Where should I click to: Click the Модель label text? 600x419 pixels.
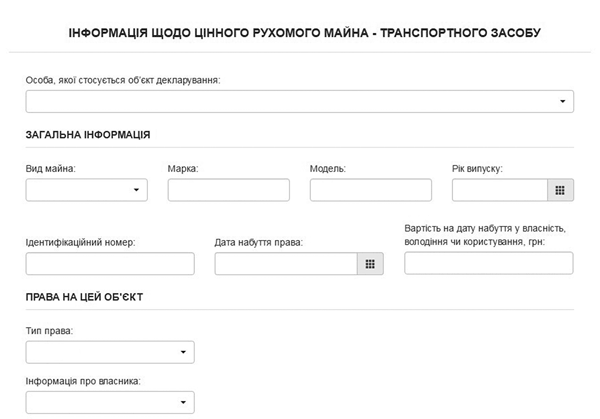pos(328,168)
